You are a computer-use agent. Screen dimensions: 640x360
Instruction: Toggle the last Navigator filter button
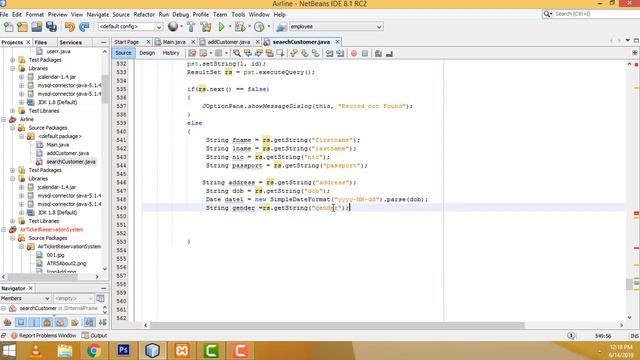(103, 322)
